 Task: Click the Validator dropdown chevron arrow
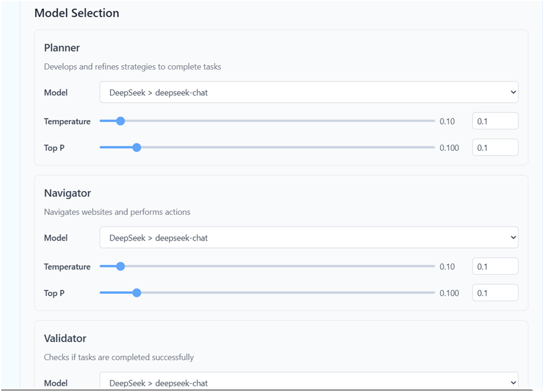(513, 383)
